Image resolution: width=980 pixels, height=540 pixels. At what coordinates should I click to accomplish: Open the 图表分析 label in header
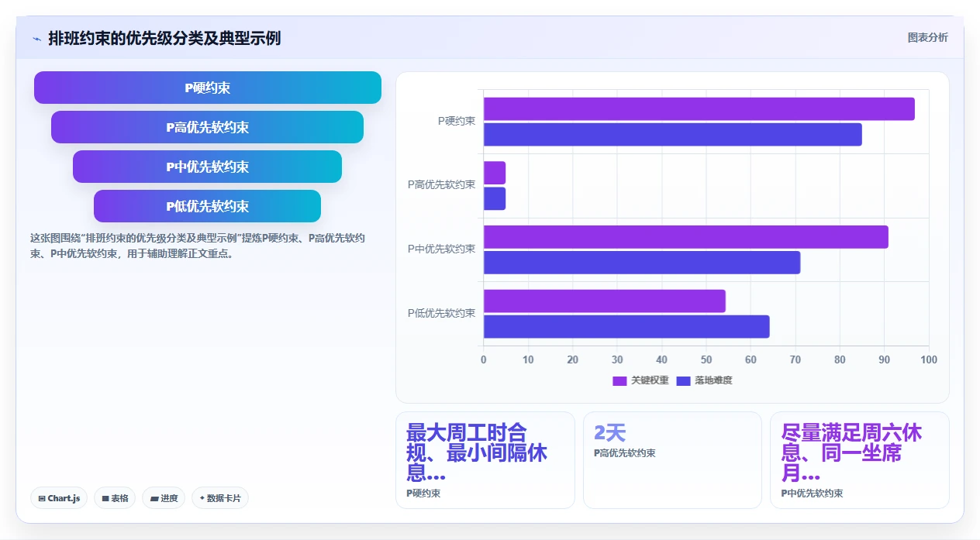pyautogui.click(x=927, y=37)
